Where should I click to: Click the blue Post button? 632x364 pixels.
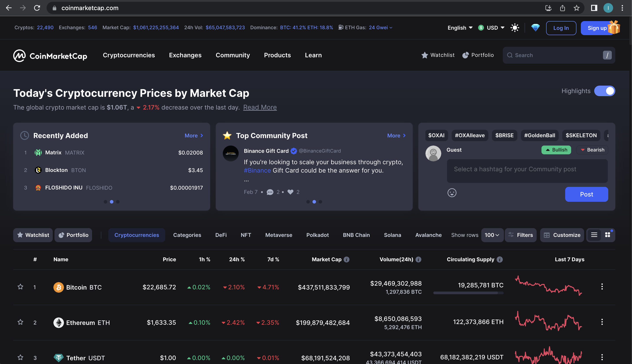[x=586, y=194]
